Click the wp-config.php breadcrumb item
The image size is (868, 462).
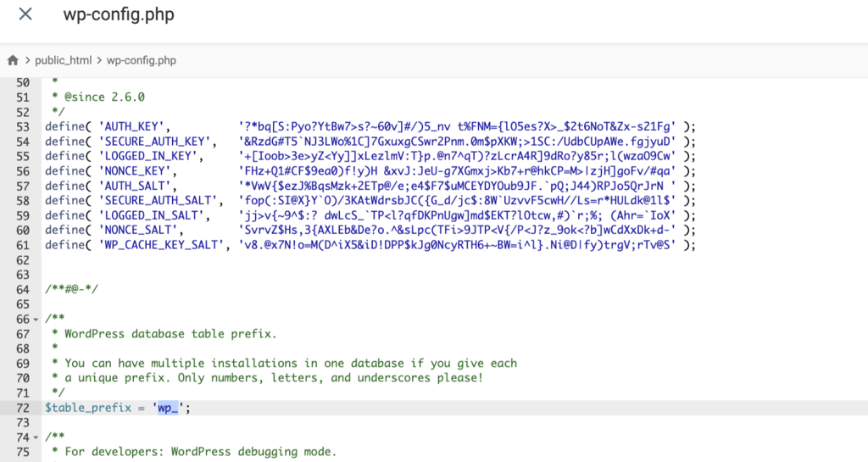pos(142,61)
